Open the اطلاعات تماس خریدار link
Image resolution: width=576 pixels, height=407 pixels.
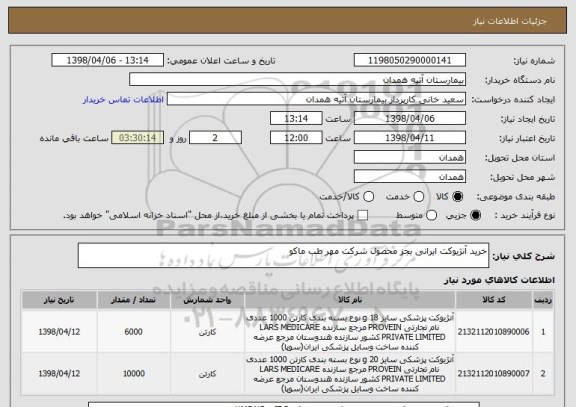click(123, 100)
